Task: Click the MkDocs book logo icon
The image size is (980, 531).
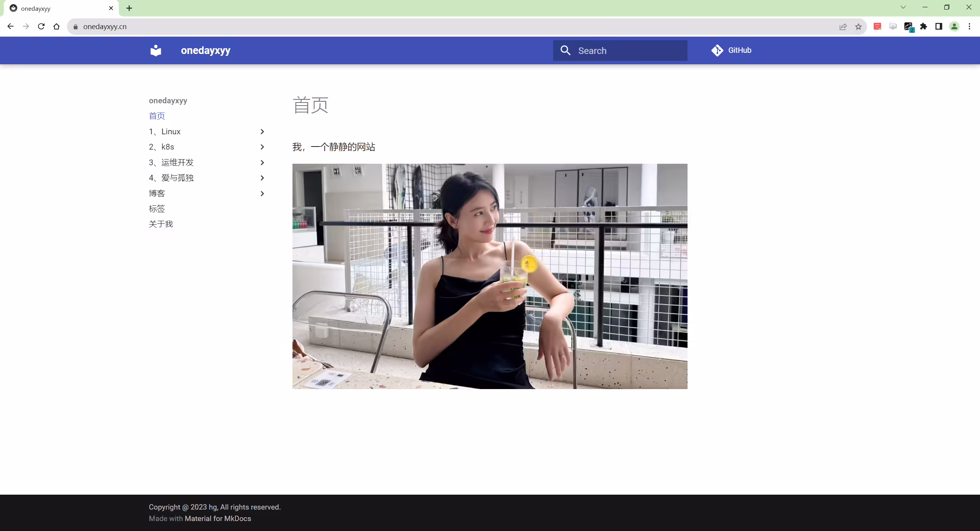Action: click(156, 50)
